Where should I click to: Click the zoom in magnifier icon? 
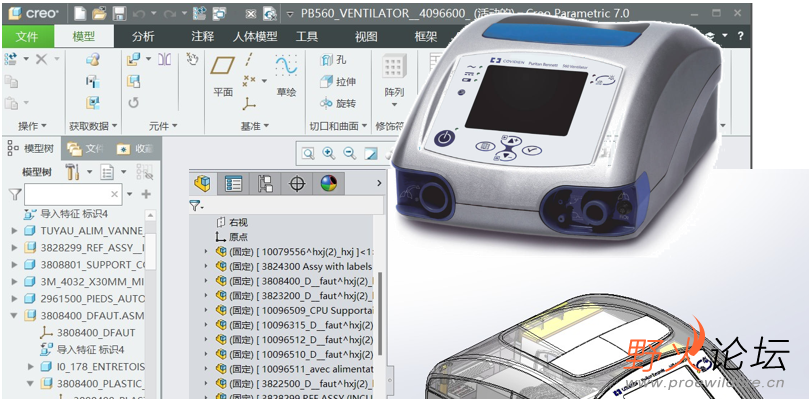click(329, 153)
